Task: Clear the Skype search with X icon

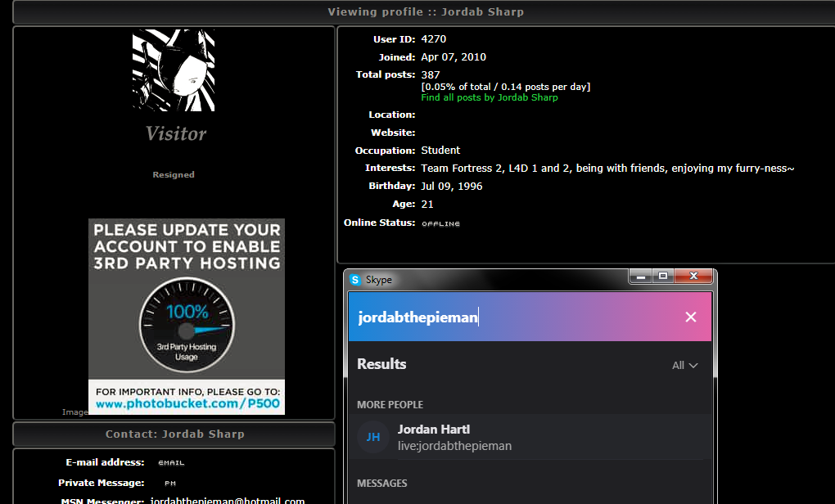Action: coord(691,317)
